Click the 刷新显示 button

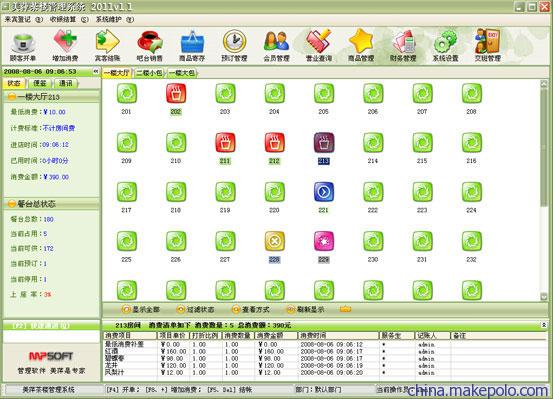(305, 309)
